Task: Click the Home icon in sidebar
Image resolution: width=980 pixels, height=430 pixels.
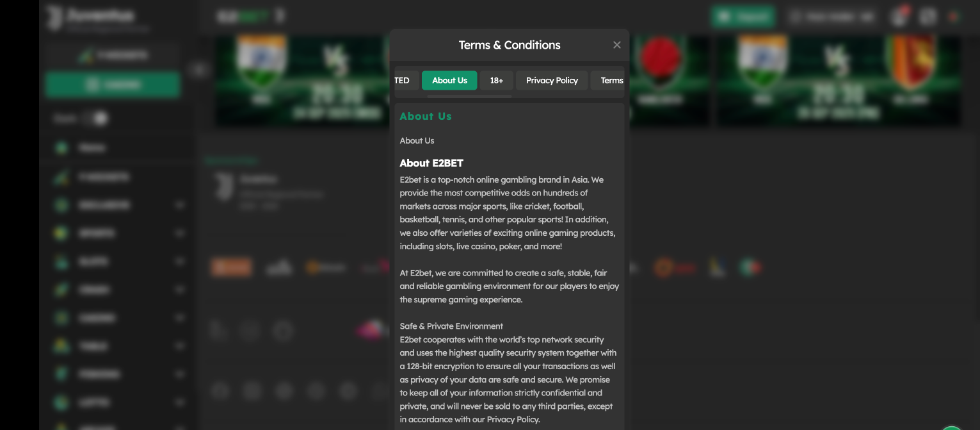Action: [x=61, y=148]
